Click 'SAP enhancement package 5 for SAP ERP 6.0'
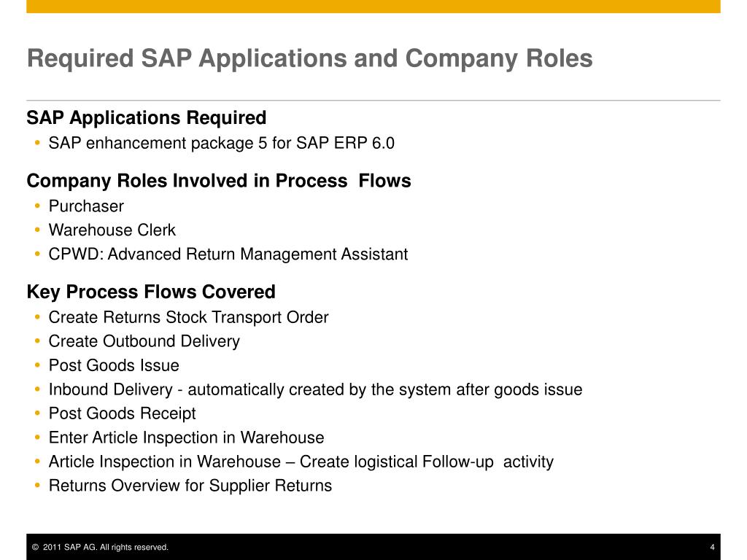The width and height of the screenshot is (747, 560). pyautogui.click(x=222, y=143)
